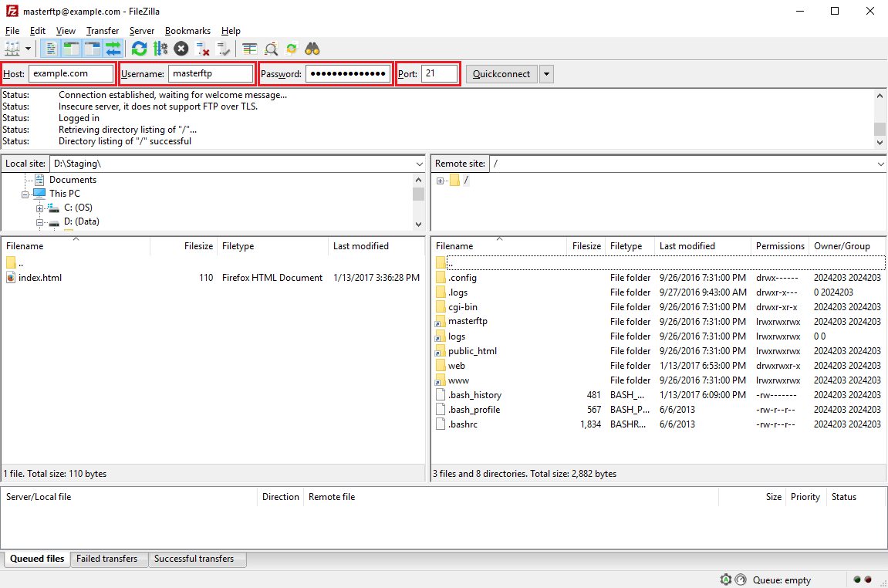Search for files with the binoculars icon
Screen dimensions: 888x588
(312, 48)
